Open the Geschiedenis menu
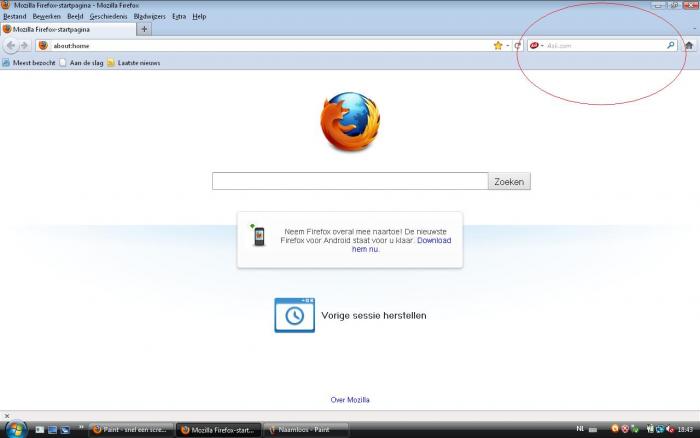This screenshot has height=438, width=700. [x=108, y=17]
